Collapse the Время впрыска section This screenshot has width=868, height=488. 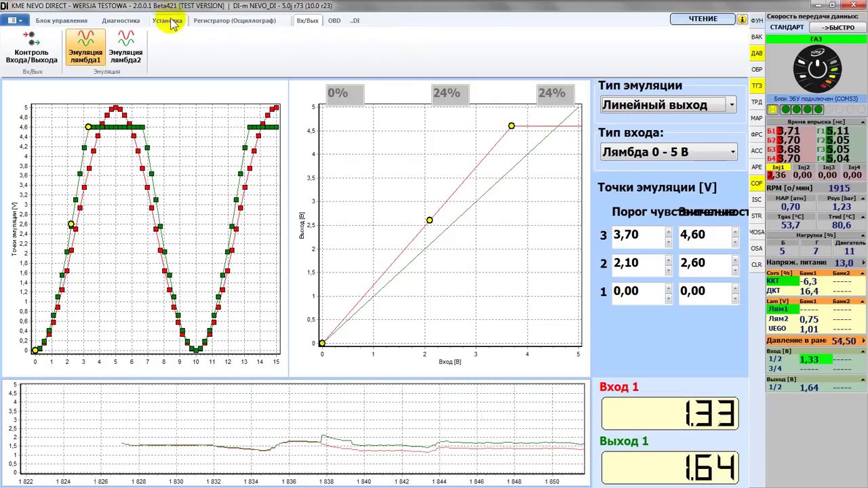[x=863, y=122]
